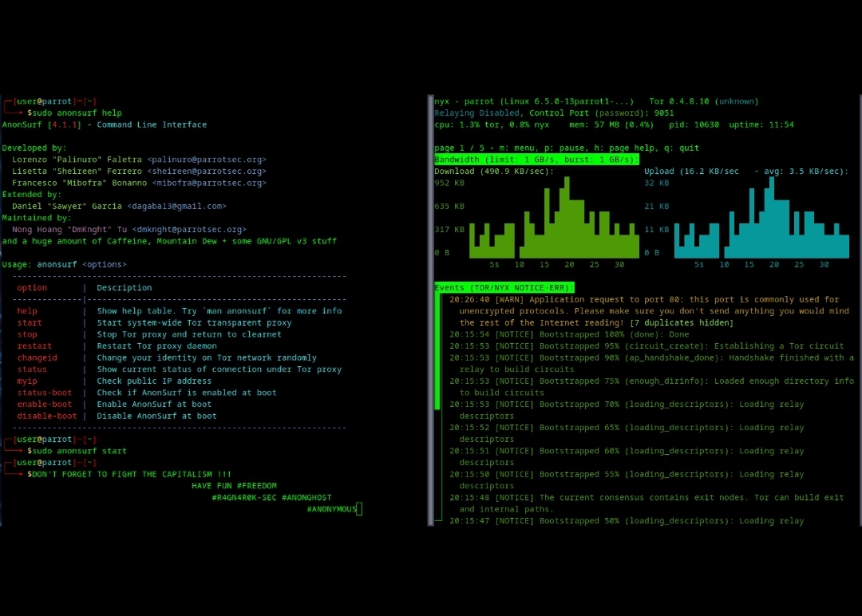The width and height of the screenshot is (862, 616).
Task: Click the port 80 WARN log entry
Action: click(639, 299)
